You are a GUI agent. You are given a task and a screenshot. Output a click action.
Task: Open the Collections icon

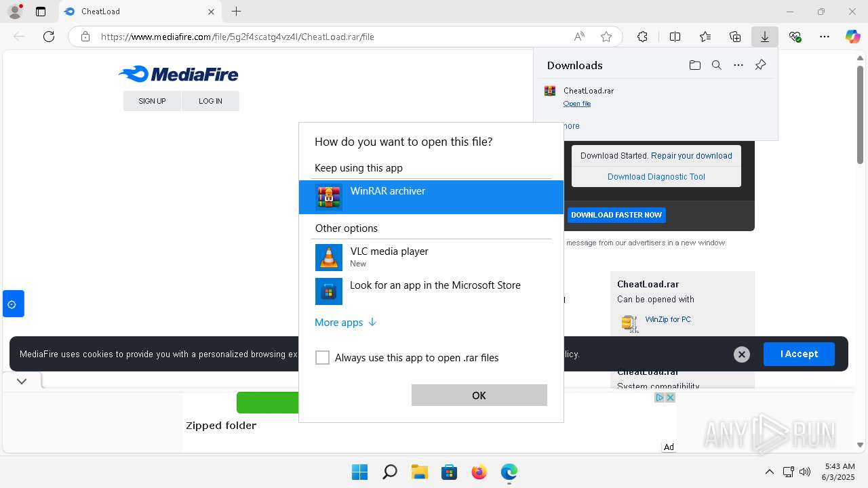click(x=735, y=37)
